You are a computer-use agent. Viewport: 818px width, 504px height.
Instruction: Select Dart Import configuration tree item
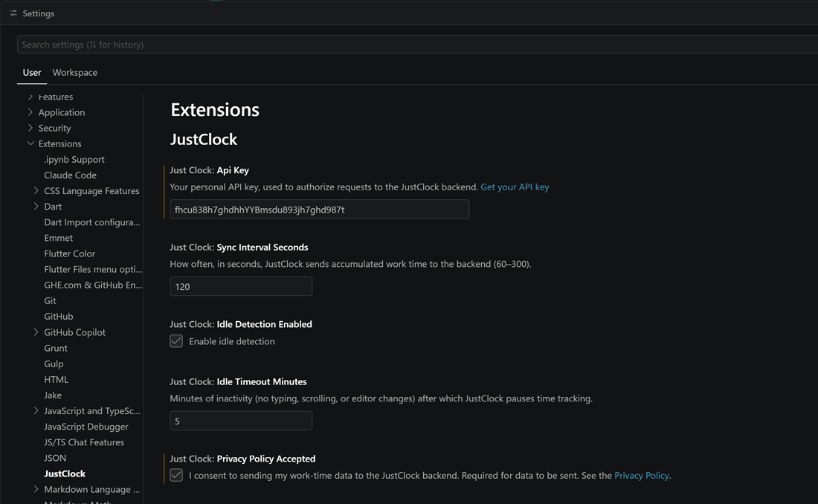(91, 222)
